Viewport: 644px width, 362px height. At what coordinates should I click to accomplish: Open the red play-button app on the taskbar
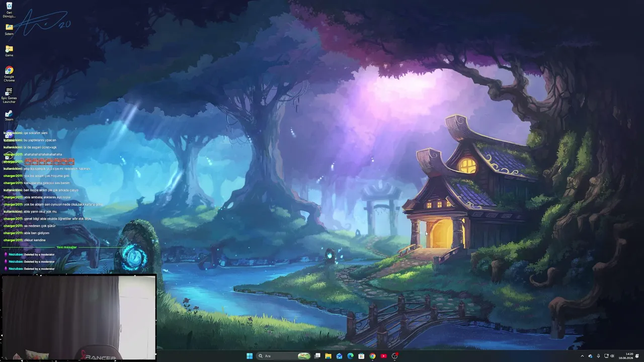pyautogui.click(x=383, y=356)
